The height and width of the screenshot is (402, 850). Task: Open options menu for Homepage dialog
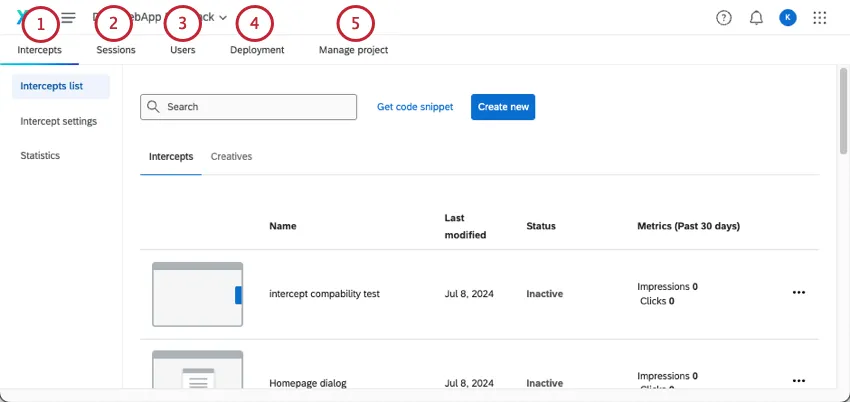coord(798,381)
